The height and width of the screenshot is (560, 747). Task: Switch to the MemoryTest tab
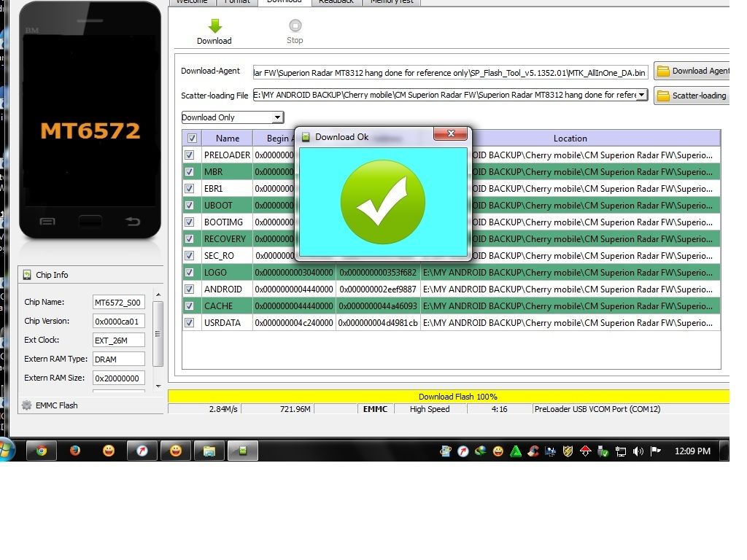[392, 2]
